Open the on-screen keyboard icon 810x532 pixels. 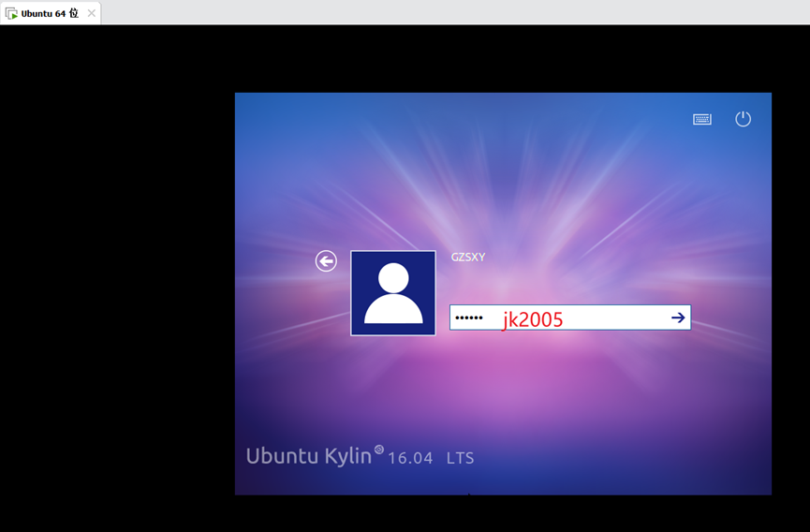(x=701, y=119)
